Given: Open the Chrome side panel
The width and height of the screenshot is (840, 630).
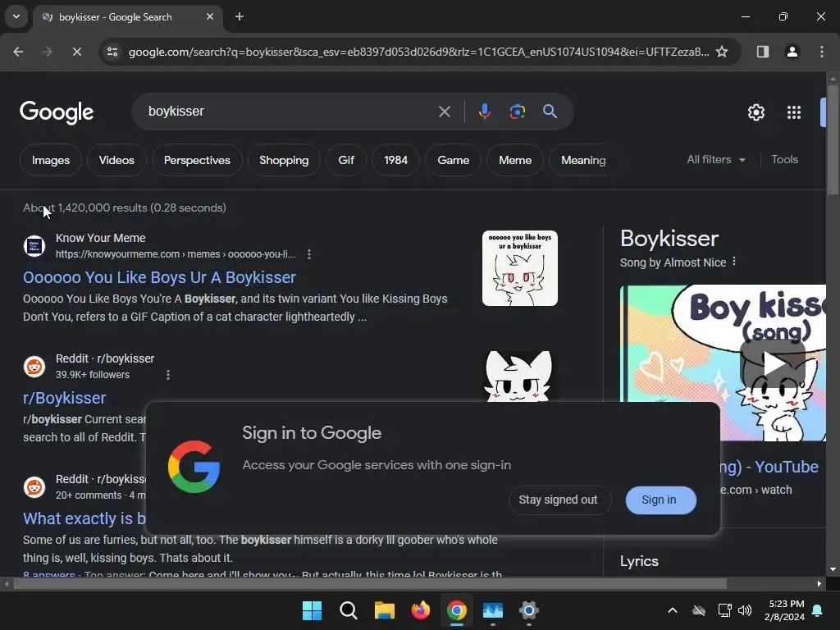Looking at the screenshot, I should click(x=762, y=52).
